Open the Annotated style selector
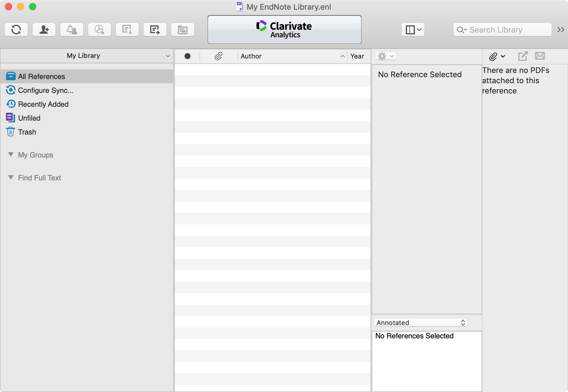568x392 pixels. 421,323
